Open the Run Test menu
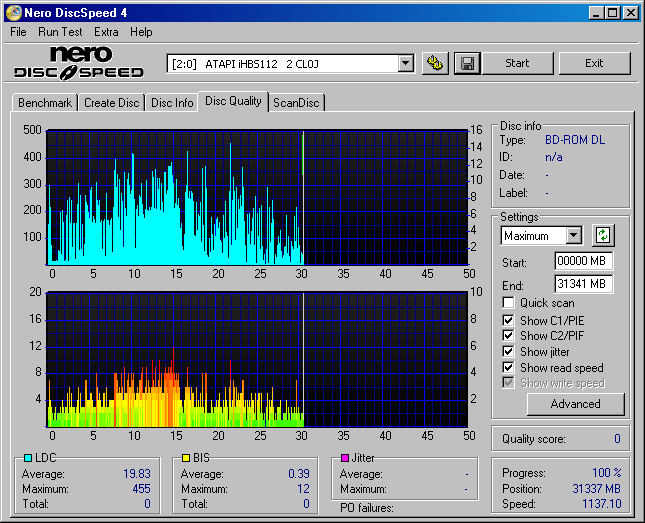The height and width of the screenshot is (523, 645). [60, 32]
